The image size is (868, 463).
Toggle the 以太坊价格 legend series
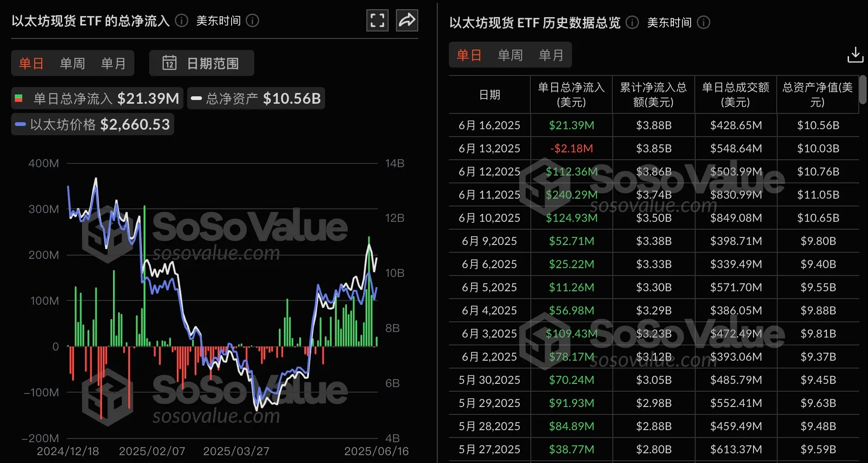click(93, 124)
